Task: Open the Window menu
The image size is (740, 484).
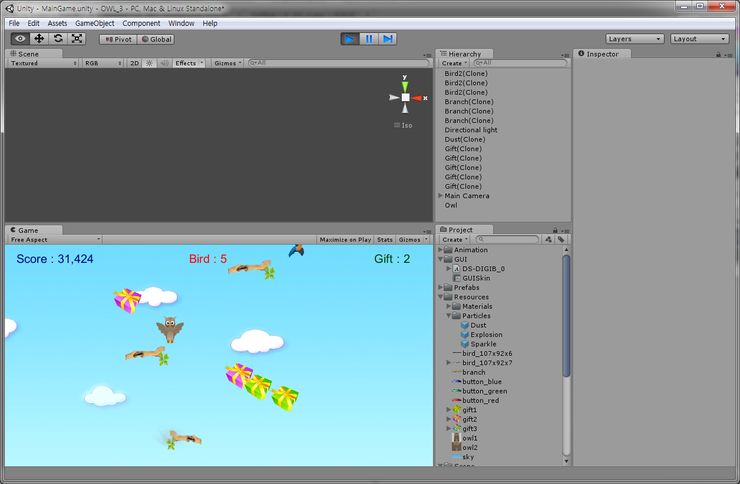Action: [x=181, y=23]
